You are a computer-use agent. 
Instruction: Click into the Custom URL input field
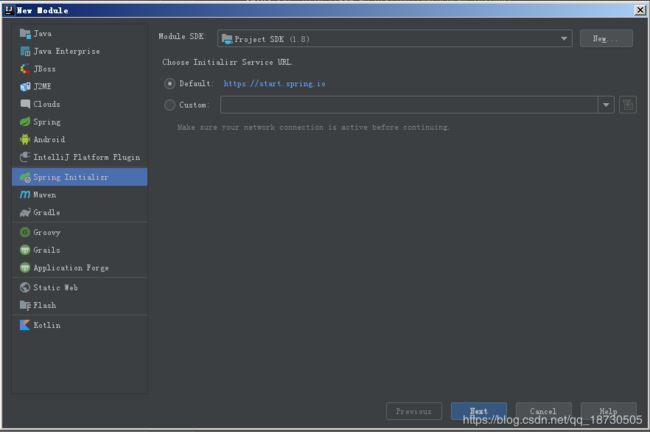pos(409,105)
